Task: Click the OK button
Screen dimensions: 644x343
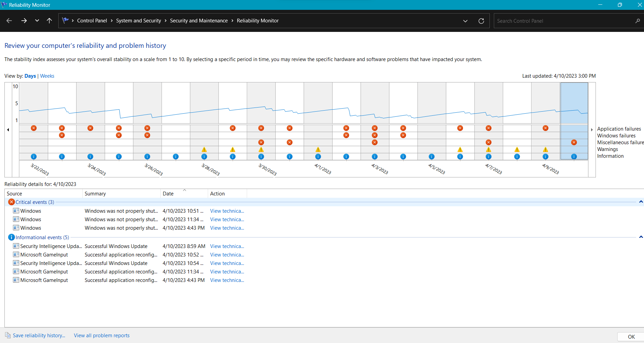Action: click(631, 337)
